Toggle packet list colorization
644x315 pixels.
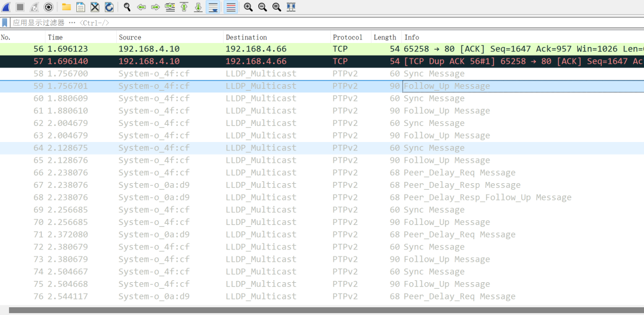pos(231,7)
